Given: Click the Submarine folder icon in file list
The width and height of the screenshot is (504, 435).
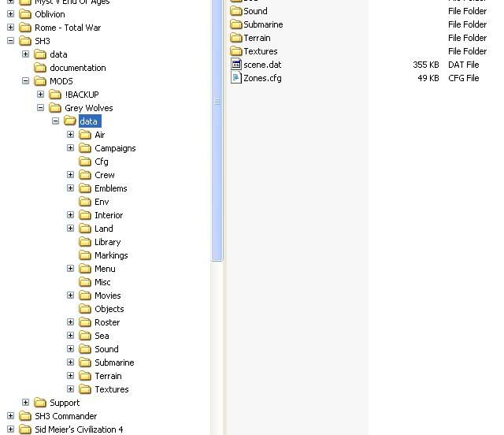Looking at the screenshot, I should coord(236,24).
